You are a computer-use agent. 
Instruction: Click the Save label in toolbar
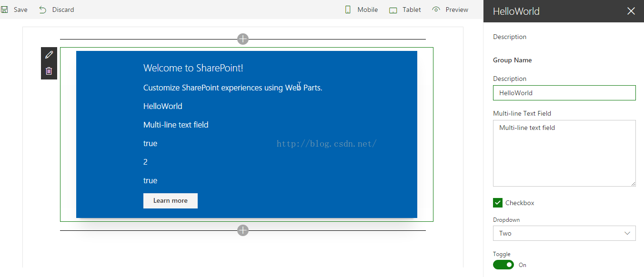pos(20,10)
